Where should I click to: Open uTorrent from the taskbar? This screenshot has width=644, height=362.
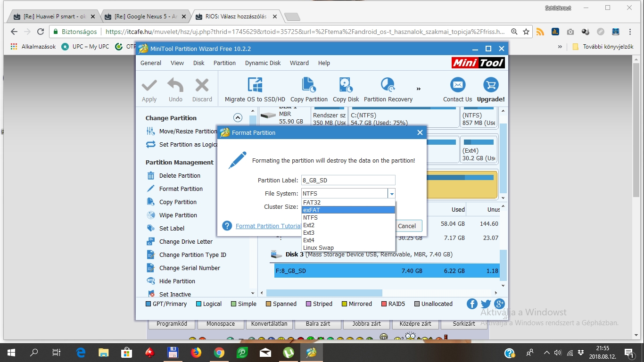288,352
